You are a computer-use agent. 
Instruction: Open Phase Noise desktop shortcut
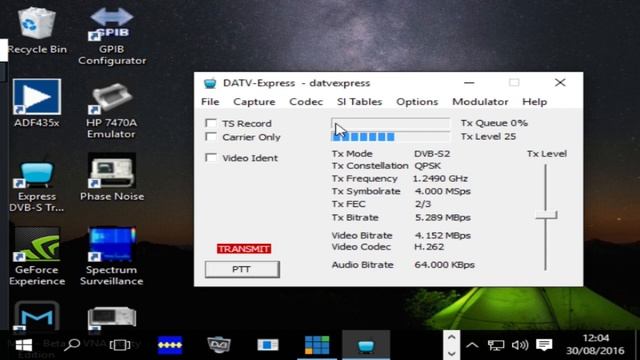(112, 177)
